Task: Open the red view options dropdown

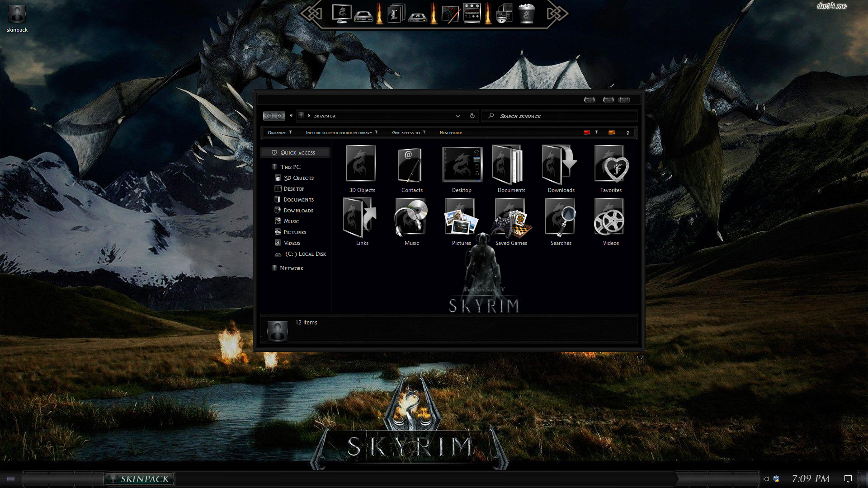Action: (587, 133)
